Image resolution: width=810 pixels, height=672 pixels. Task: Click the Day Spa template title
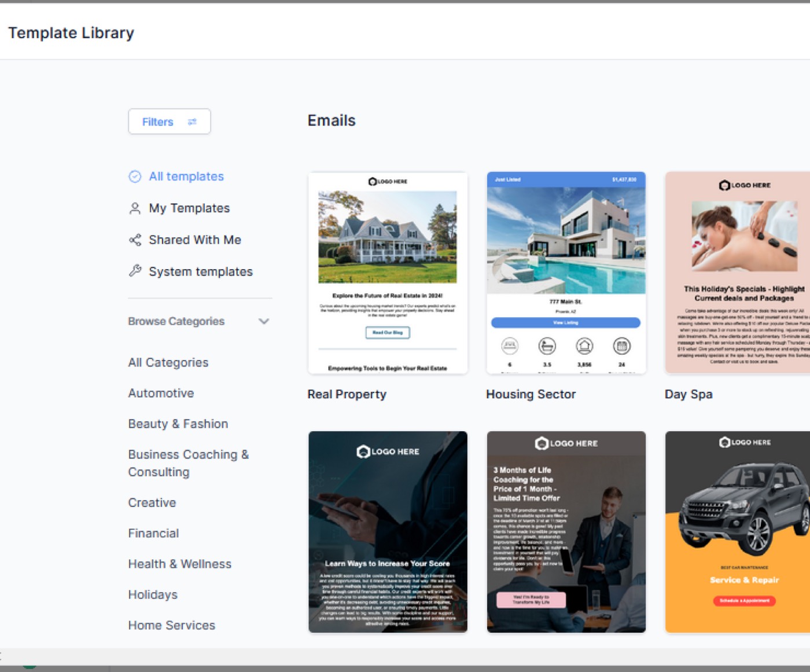click(x=689, y=394)
